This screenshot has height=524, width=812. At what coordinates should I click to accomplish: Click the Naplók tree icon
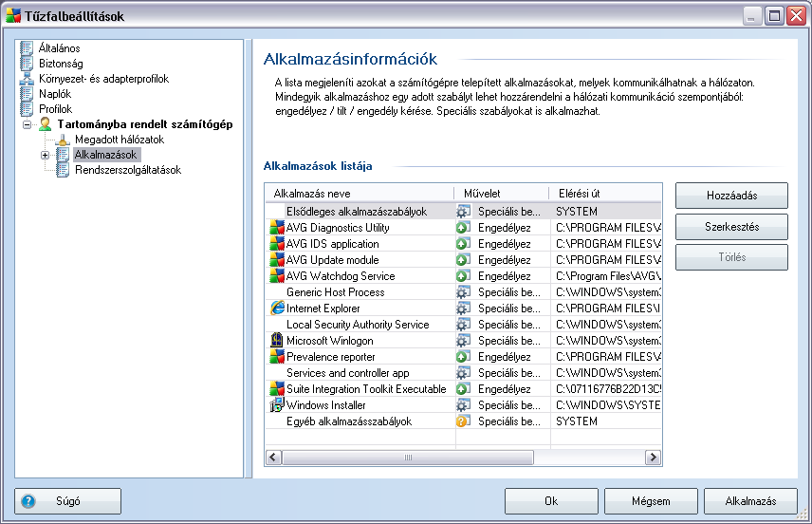point(27,94)
